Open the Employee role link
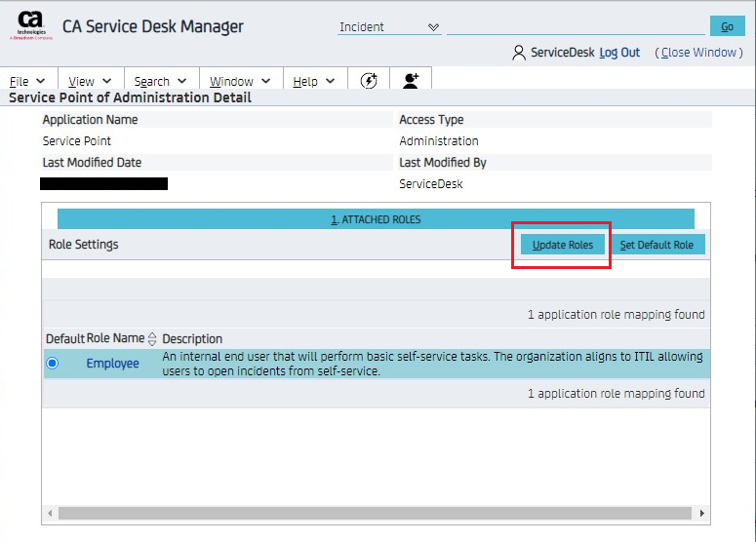756x542 pixels. click(x=112, y=364)
